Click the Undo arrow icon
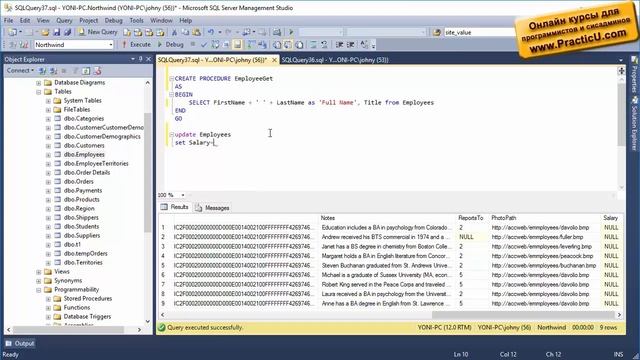Viewport: 640px width, 360px height. tap(211, 32)
